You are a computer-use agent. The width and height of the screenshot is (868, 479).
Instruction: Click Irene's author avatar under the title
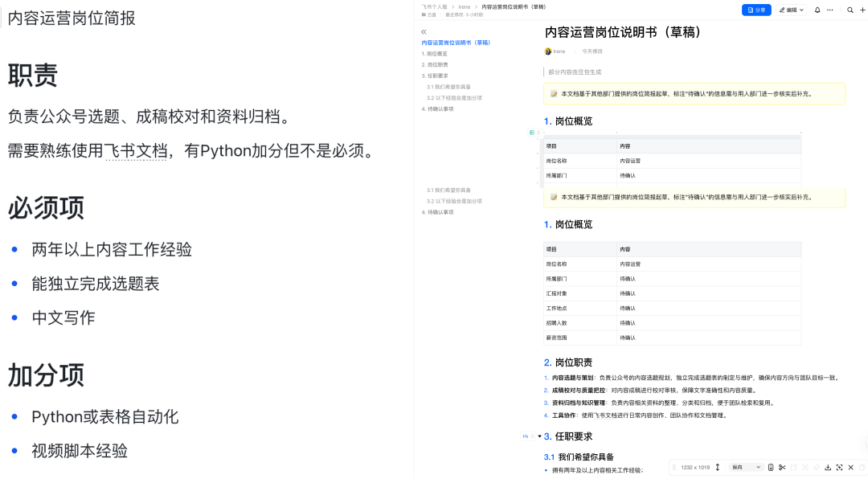tap(548, 51)
